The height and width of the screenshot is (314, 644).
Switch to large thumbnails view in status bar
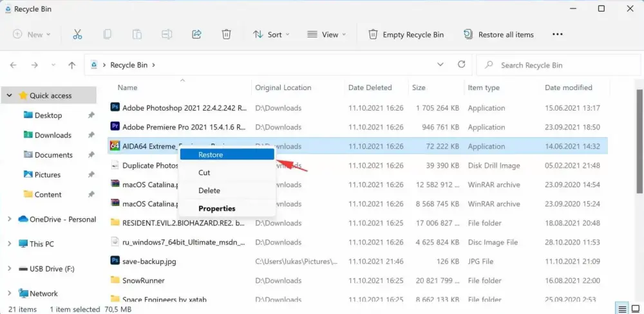[x=636, y=309]
